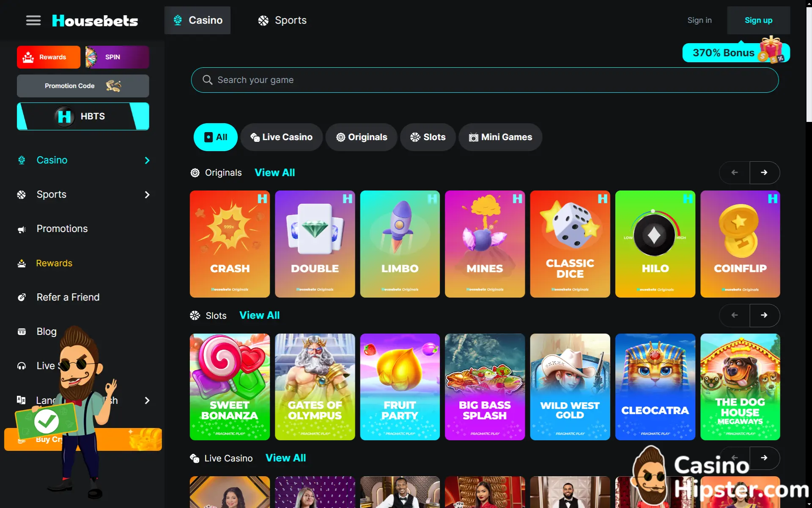Image resolution: width=812 pixels, height=508 pixels.
Task: Focus the Search your game field
Action: click(x=485, y=80)
